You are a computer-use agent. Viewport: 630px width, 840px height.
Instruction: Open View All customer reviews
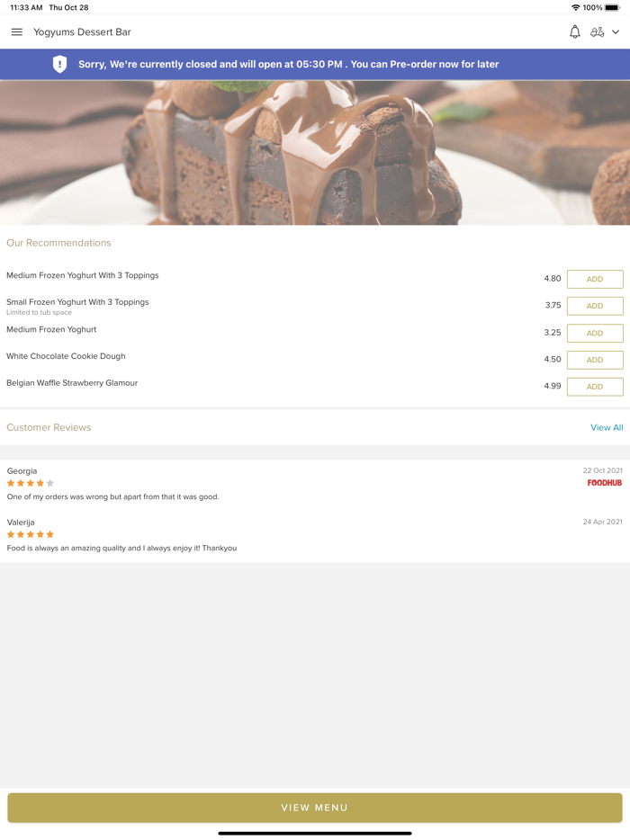pos(607,427)
